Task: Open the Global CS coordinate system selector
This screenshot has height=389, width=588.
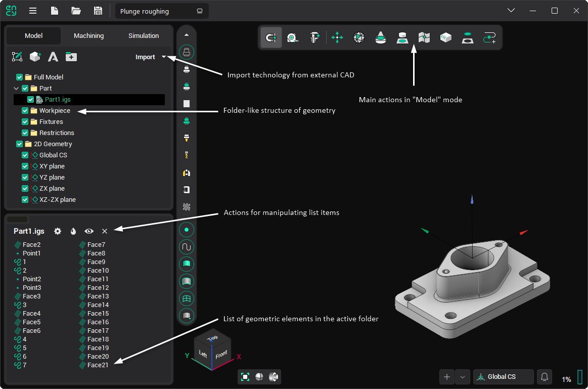Action: (x=503, y=377)
